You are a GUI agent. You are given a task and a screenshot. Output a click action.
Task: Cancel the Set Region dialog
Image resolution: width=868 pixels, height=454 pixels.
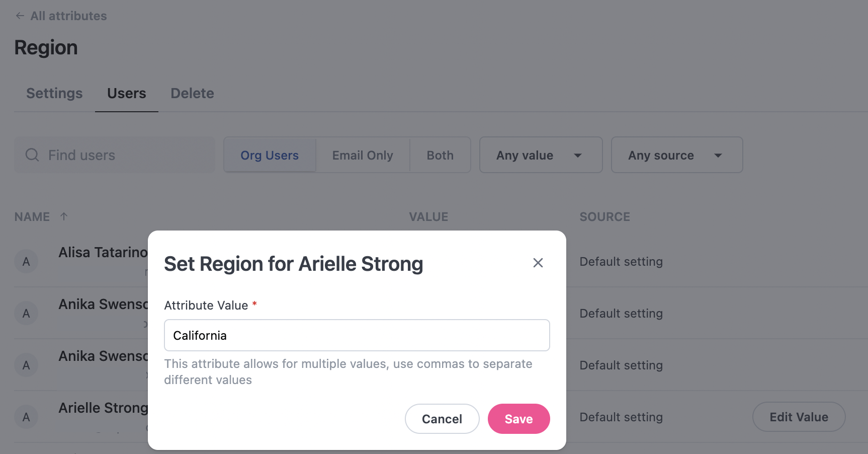click(x=442, y=419)
